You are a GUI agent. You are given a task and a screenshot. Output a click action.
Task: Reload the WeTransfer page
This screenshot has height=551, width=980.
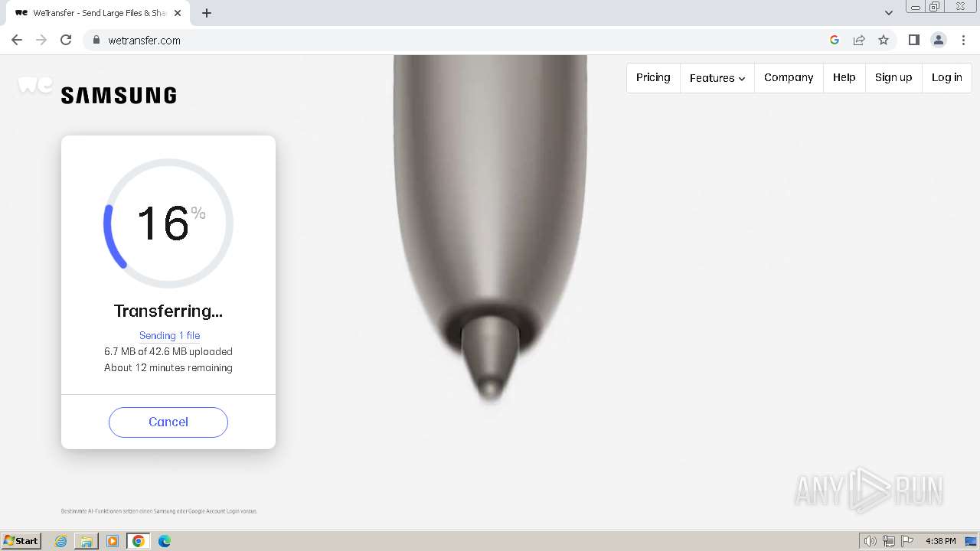pyautogui.click(x=66, y=40)
